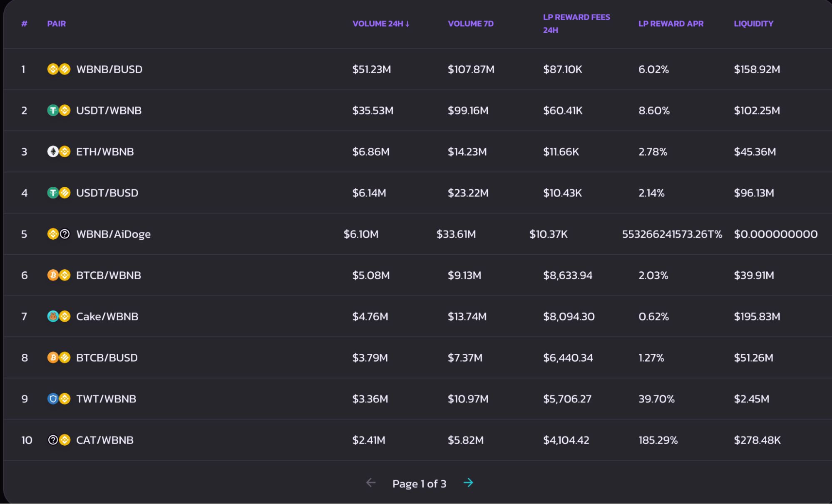832x504 pixels.
Task: Click the Page 1 of 3 indicator
Action: (x=419, y=484)
